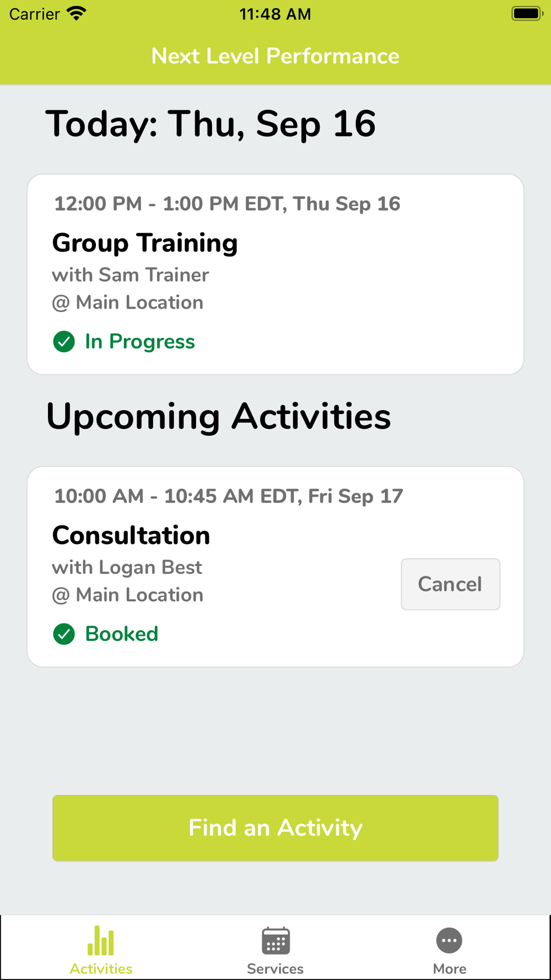Open the Services calendar icon
The image size is (551, 980).
coord(275,940)
